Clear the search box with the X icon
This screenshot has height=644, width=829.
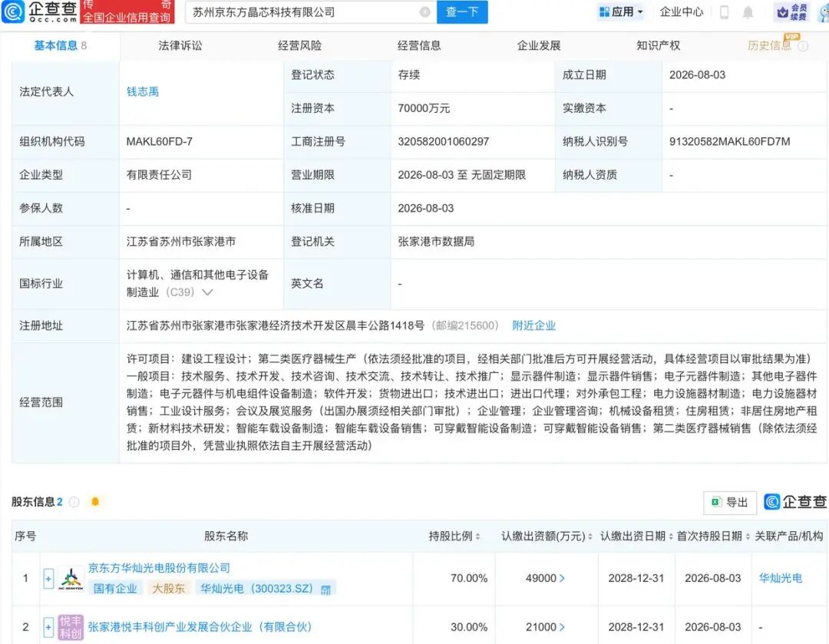click(x=424, y=12)
